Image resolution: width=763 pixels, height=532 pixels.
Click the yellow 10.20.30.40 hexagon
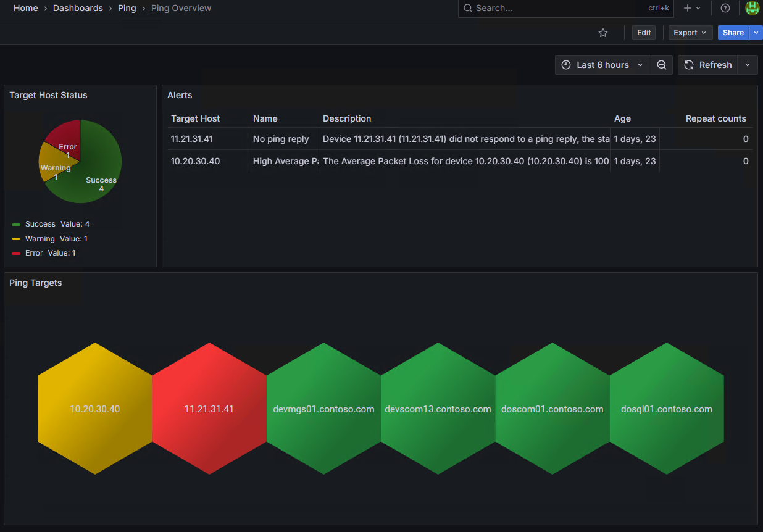click(95, 409)
